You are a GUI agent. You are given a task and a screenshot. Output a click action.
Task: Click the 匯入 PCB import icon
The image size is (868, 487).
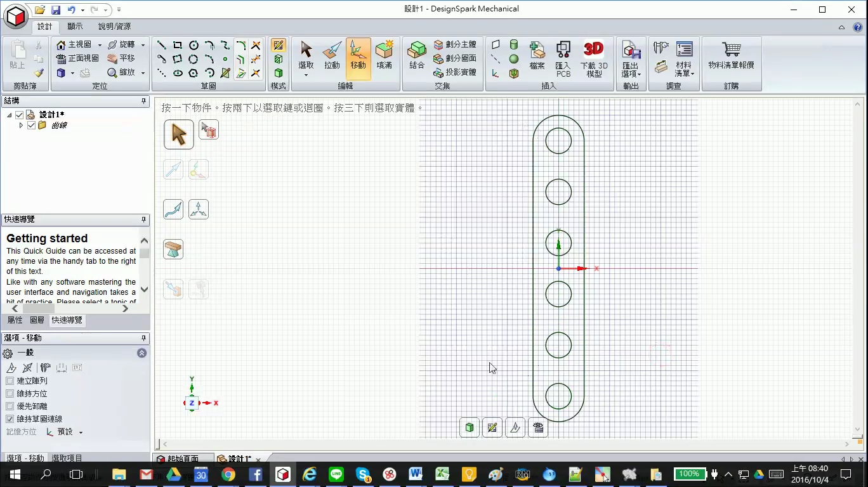tap(563, 58)
